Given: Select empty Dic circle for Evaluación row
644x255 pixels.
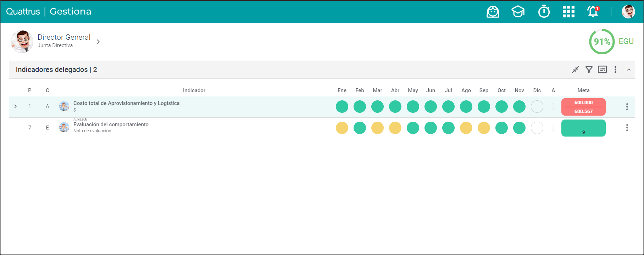Looking at the screenshot, I should coord(537,128).
